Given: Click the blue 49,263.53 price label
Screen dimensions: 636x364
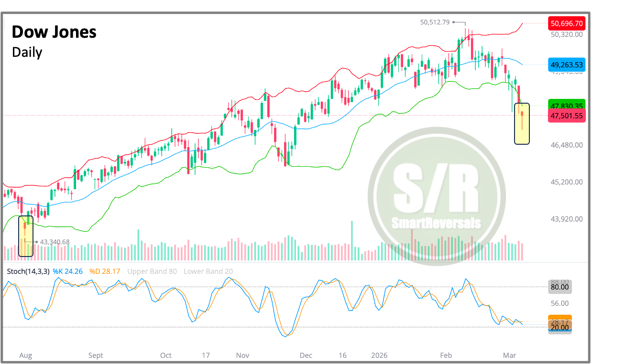Looking at the screenshot, I should [567, 64].
